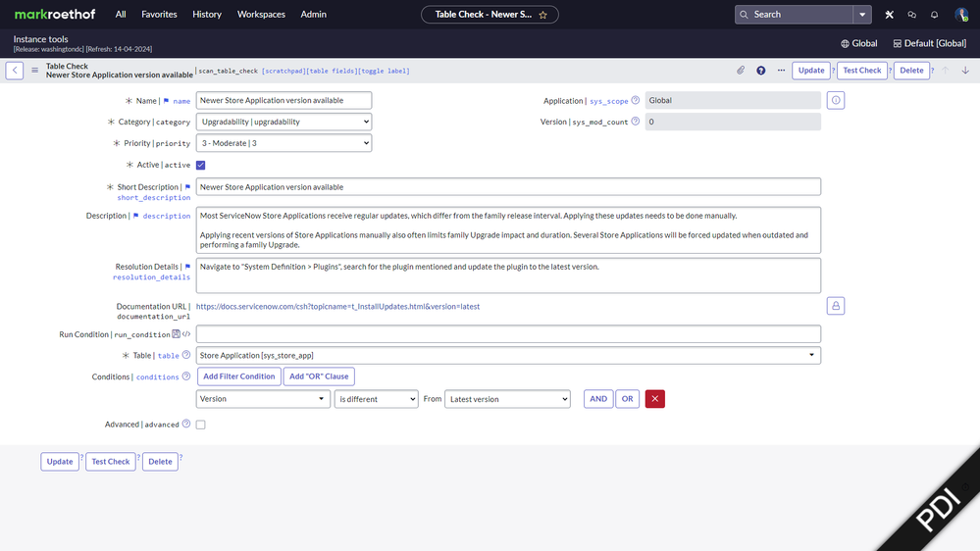Expand the search options dropdown arrow
The width and height of the screenshot is (980, 551).
(x=862, y=15)
